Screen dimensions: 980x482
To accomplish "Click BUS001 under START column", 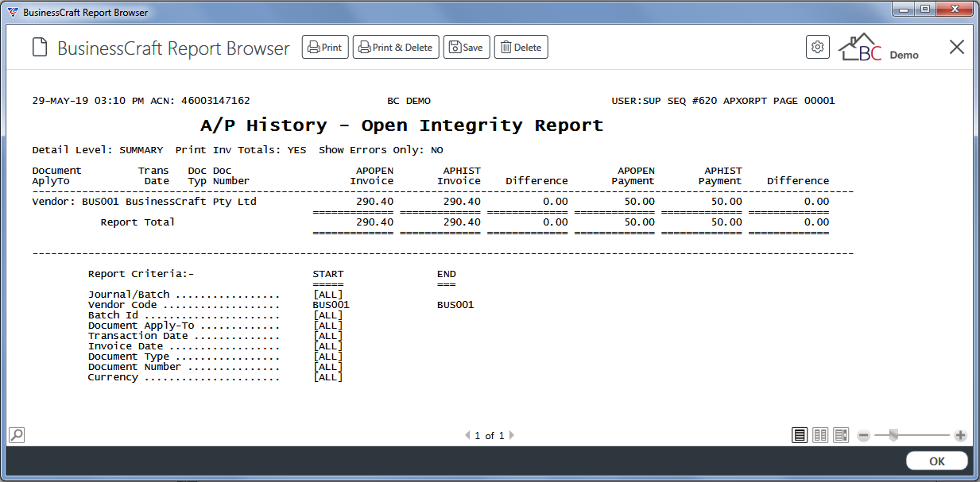I will [x=331, y=305].
